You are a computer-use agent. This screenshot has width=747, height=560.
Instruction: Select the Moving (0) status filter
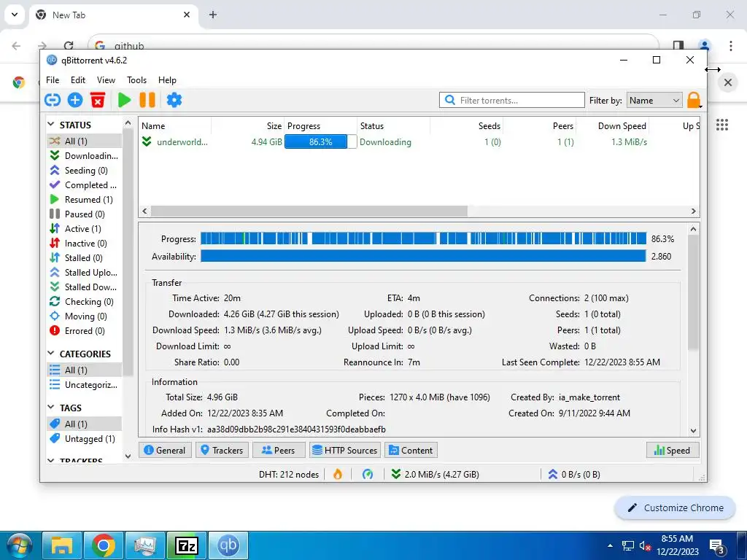84,316
